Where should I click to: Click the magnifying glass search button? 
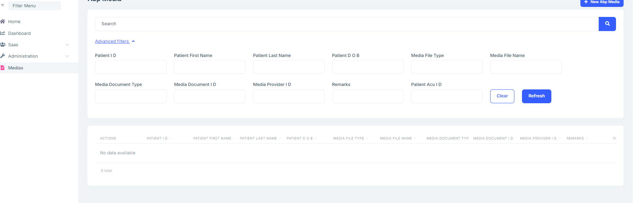[607, 24]
